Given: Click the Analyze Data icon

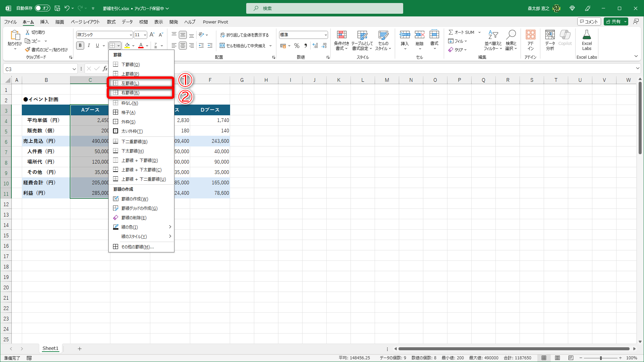Looking at the screenshot, I should tap(550, 35).
